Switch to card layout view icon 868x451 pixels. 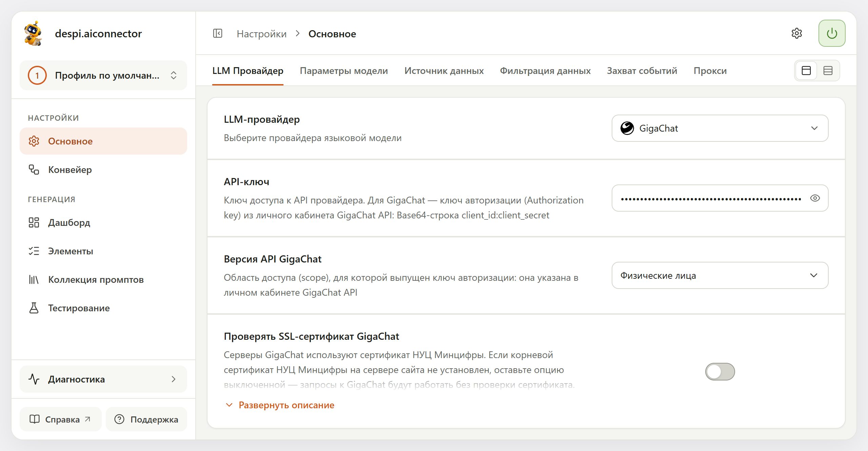806,71
